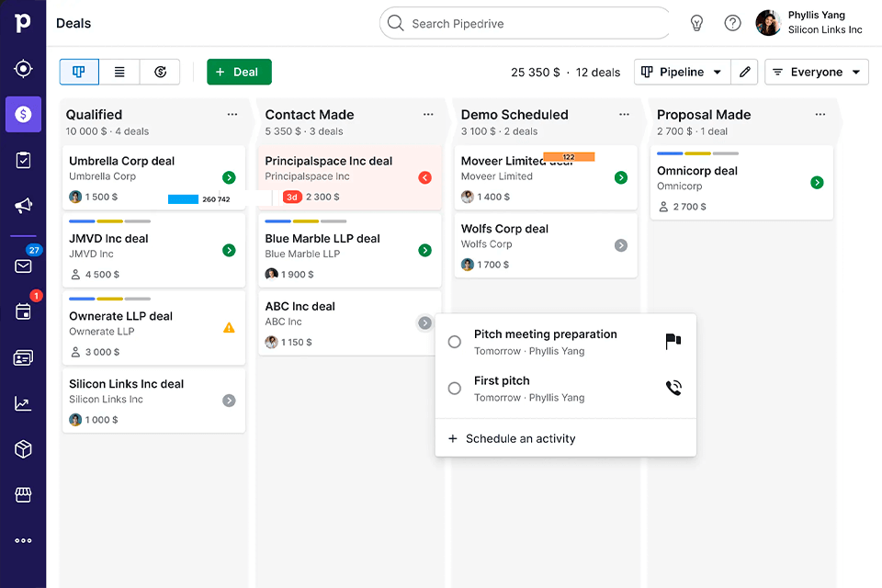Open Projects clipboard icon in sidebar
Screen dimensions: 882x588
23,160
